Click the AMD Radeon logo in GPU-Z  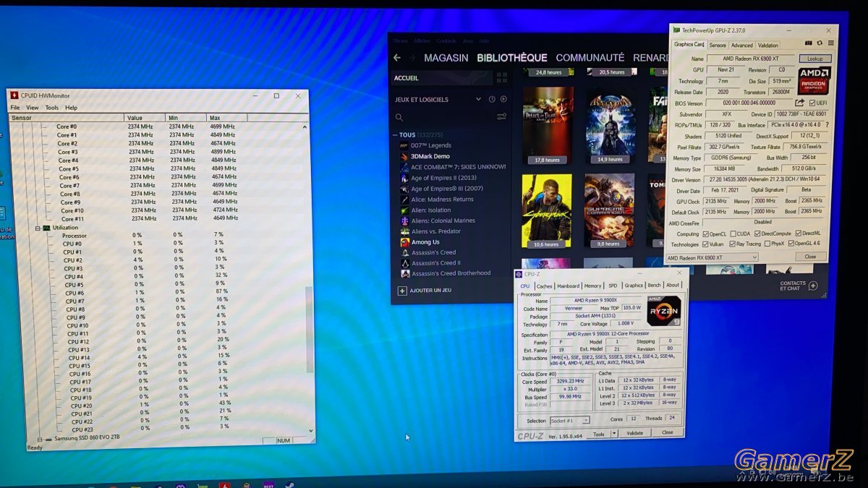(x=814, y=82)
